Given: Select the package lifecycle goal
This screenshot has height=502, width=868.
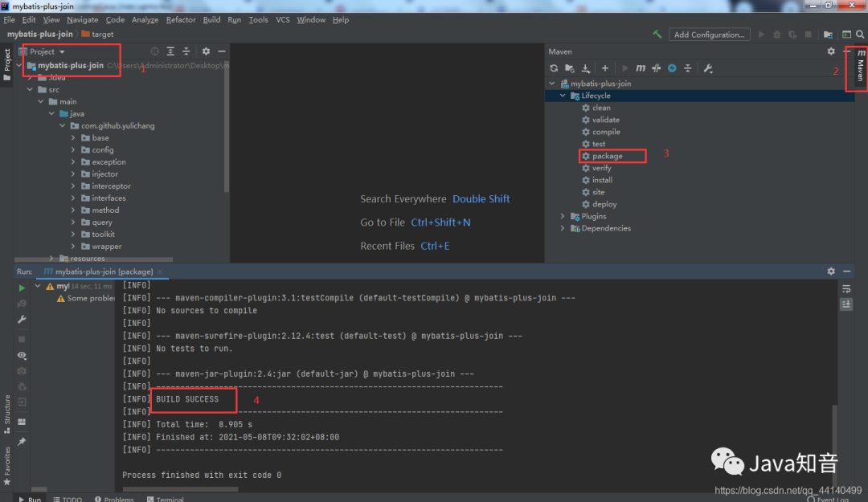Looking at the screenshot, I should 607,156.
